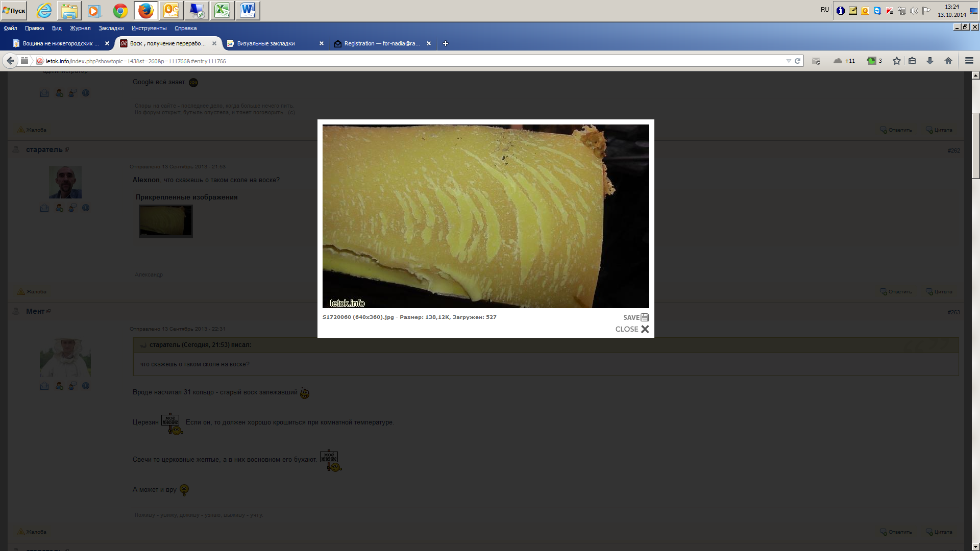Click the RU language indicator in the tray

pyautogui.click(x=825, y=10)
